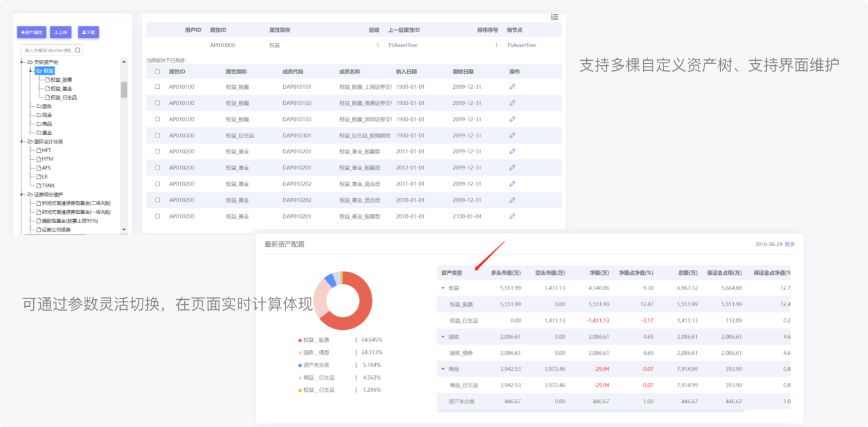This screenshot has height=427, width=868.
Task: Click the 资产类型 column header
Action: pos(451,273)
